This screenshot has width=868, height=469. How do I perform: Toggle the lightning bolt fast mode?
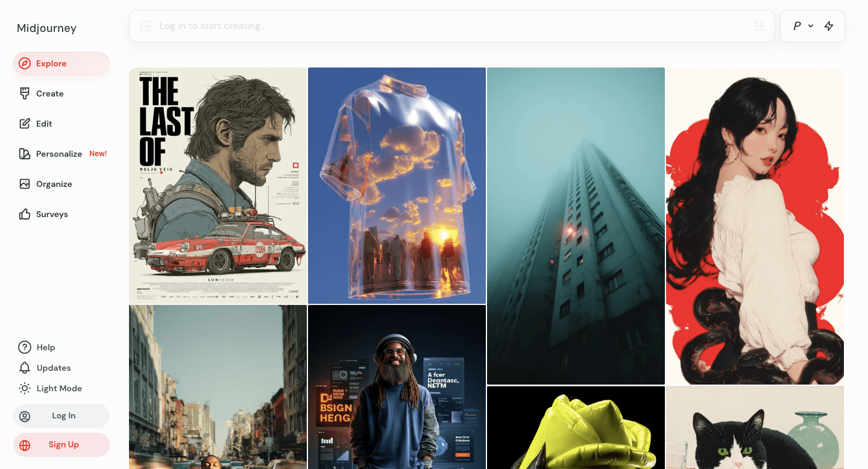click(829, 26)
